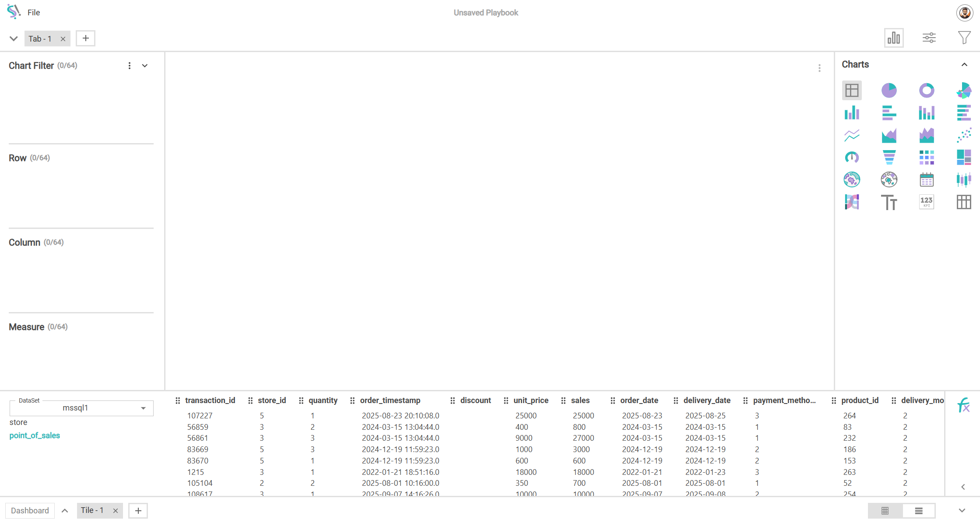This screenshot has width=980, height=523.
Task: Click the sales column drag handle
Action: 563,400
